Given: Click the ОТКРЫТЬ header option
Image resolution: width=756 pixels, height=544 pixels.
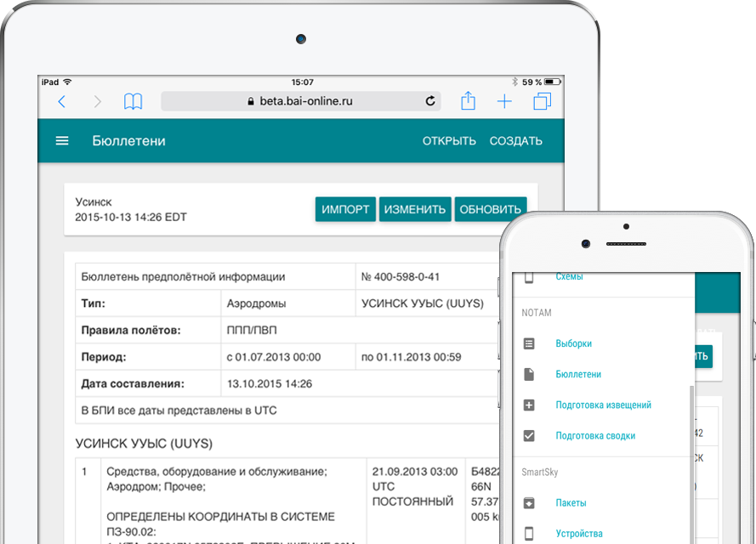Looking at the screenshot, I should click(449, 141).
